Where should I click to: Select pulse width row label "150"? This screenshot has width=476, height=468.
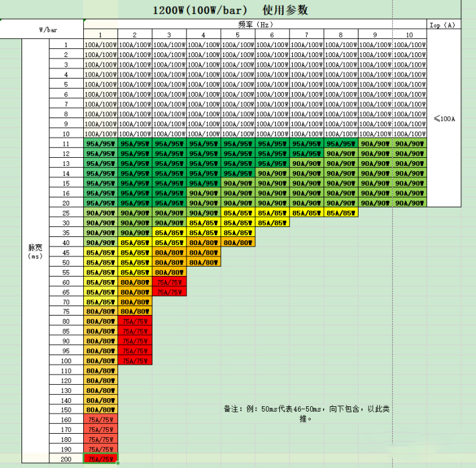pyautogui.click(x=66, y=410)
